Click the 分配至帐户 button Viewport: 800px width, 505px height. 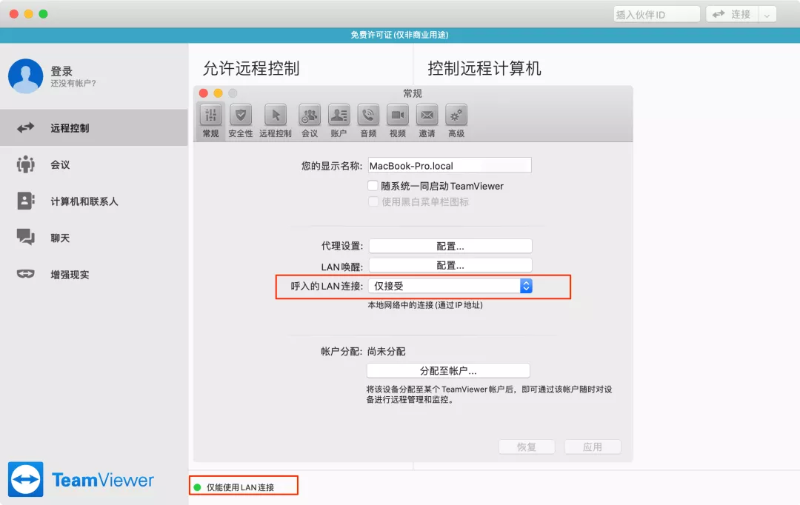click(448, 370)
